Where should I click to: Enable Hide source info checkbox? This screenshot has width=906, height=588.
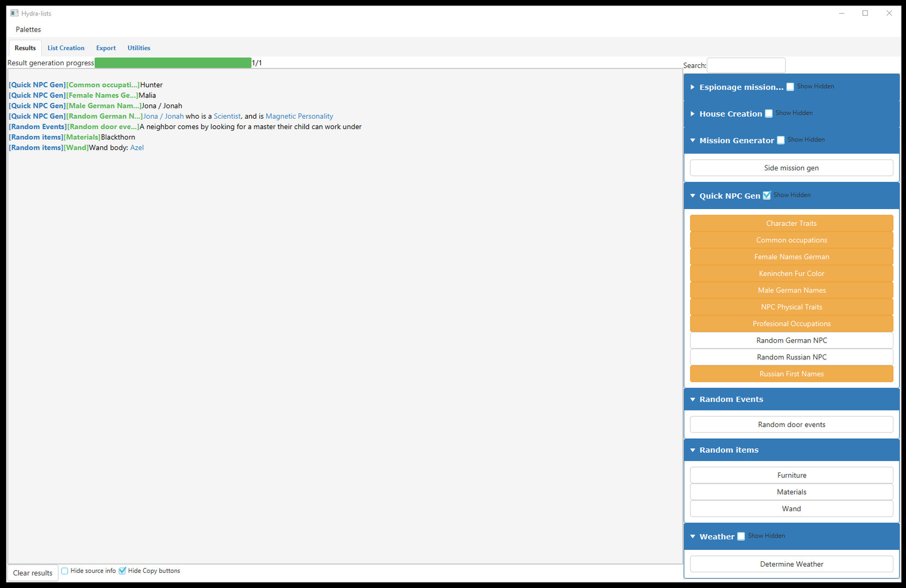pyautogui.click(x=65, y=571)
